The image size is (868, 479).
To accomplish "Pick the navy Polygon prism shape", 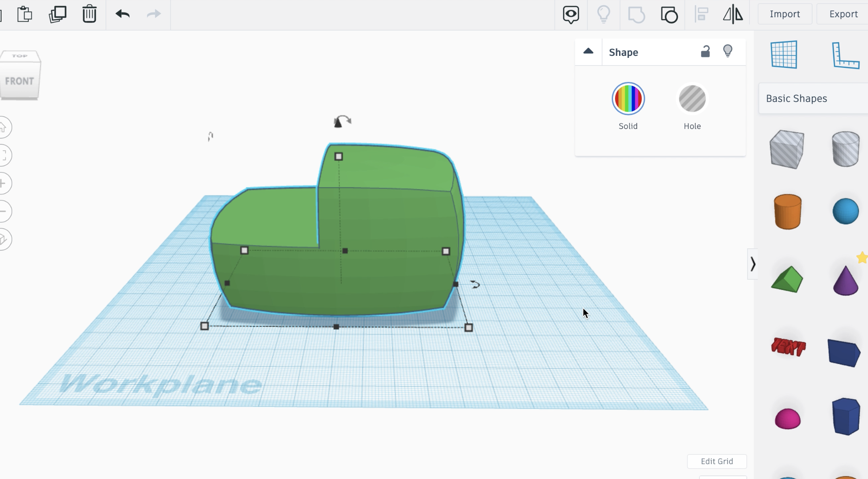I will coord(846,416).
